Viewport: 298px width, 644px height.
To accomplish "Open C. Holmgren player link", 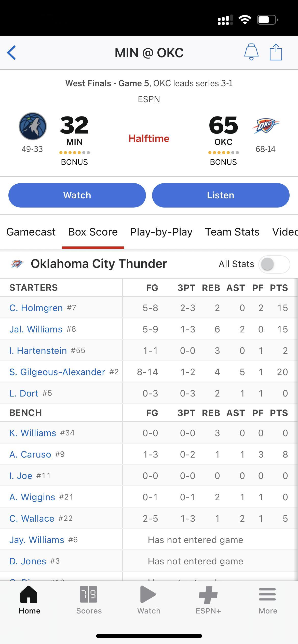I will 36,308.
